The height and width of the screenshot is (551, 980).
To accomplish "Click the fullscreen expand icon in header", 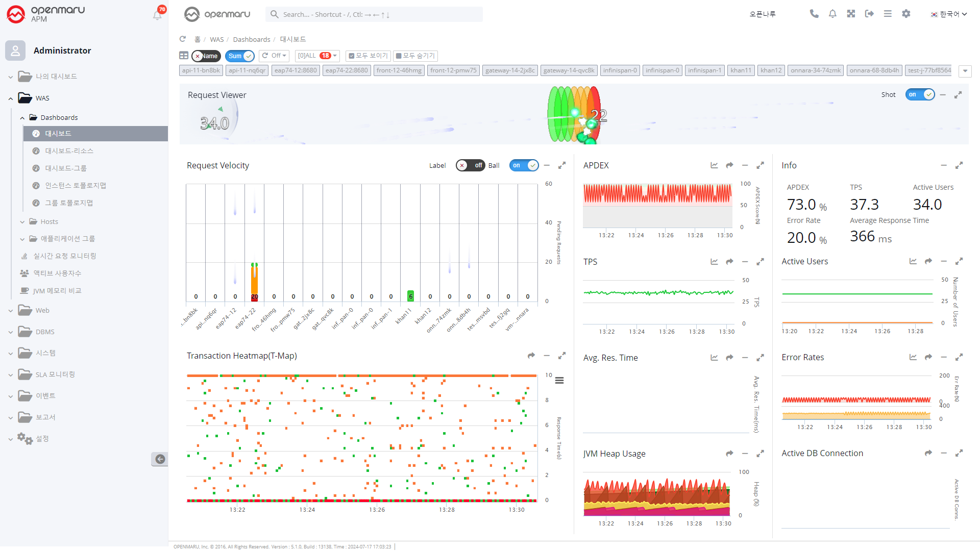I will [851, 14].
